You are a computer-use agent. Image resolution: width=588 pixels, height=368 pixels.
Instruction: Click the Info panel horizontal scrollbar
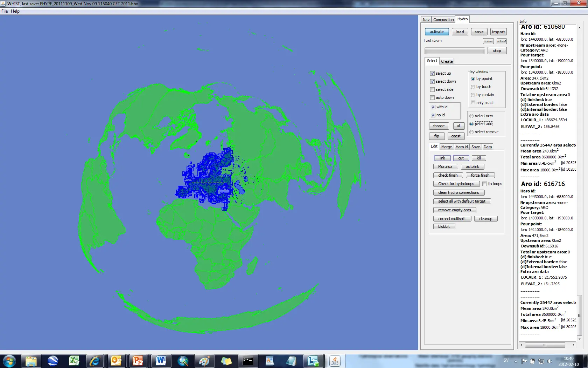point(545,345)
